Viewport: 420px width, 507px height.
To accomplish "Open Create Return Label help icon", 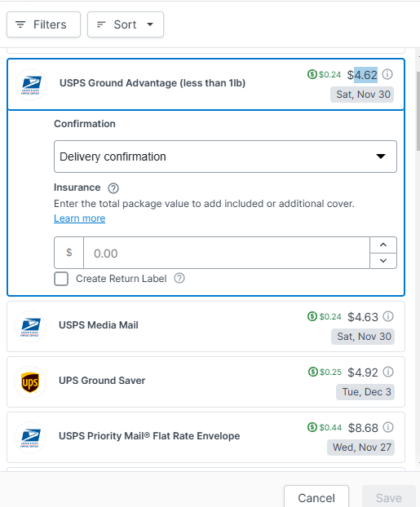I will (179, 278).
